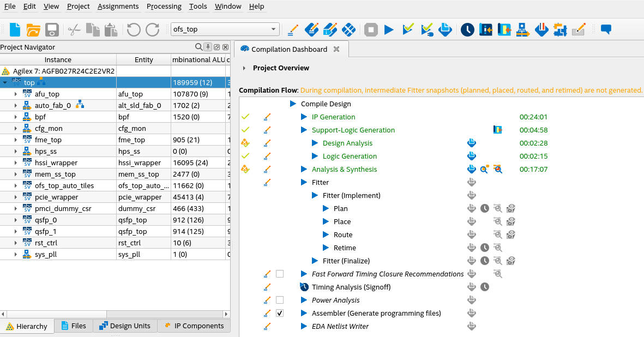Expand the Project Overview section
The width and height of the screenshot is (644, 337).
coord(244,68)
